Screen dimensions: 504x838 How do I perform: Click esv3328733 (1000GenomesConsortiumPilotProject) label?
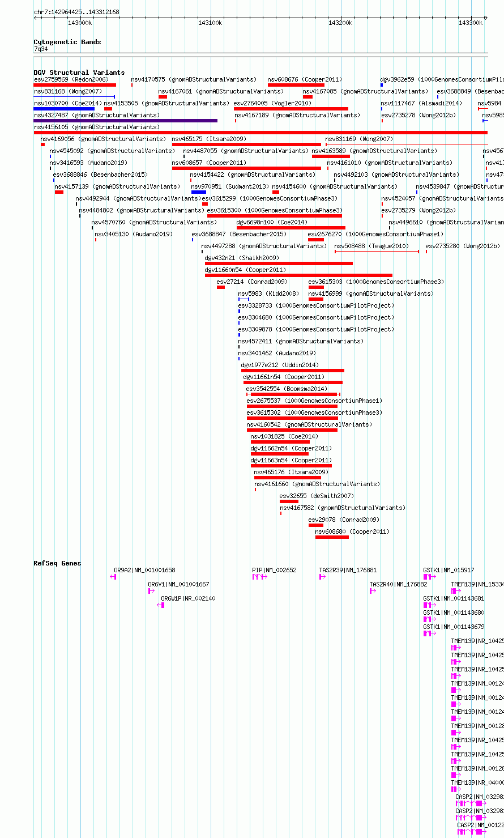click(x=316, y=306)
